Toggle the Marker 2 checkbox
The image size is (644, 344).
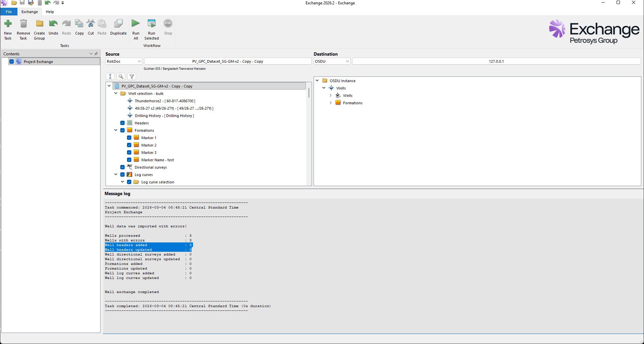click(129, 145)
